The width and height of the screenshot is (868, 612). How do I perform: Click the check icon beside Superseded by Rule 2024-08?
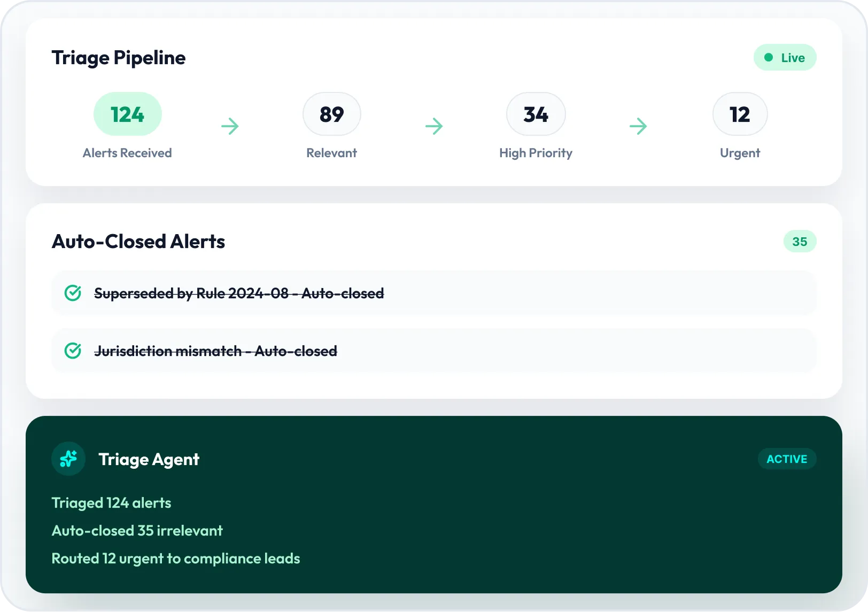coord(73,293)
